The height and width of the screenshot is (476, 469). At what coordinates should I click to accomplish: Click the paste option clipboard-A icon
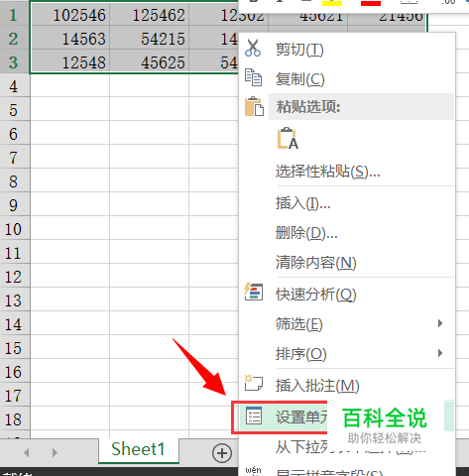[x=288, y=138]
